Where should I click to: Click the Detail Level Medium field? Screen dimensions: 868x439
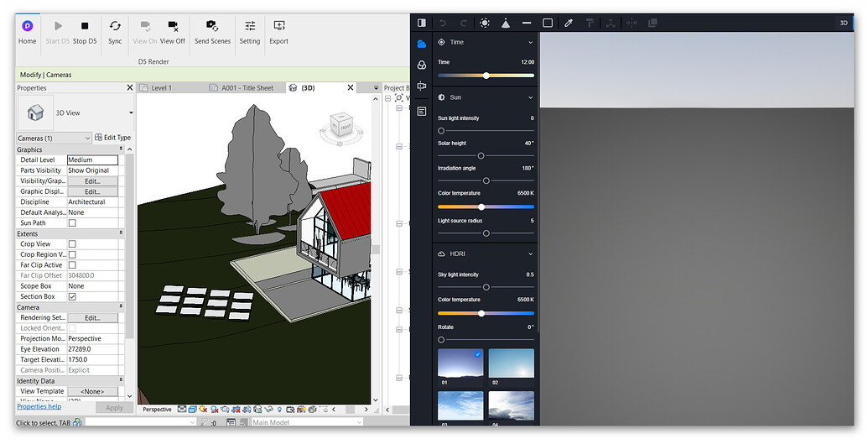click(x=92, y=159)
